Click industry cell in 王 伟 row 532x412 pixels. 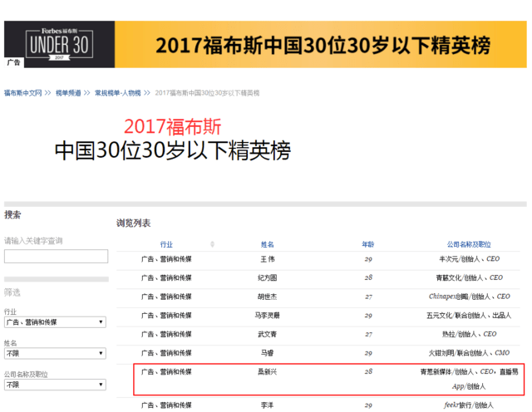click(166, 259)
